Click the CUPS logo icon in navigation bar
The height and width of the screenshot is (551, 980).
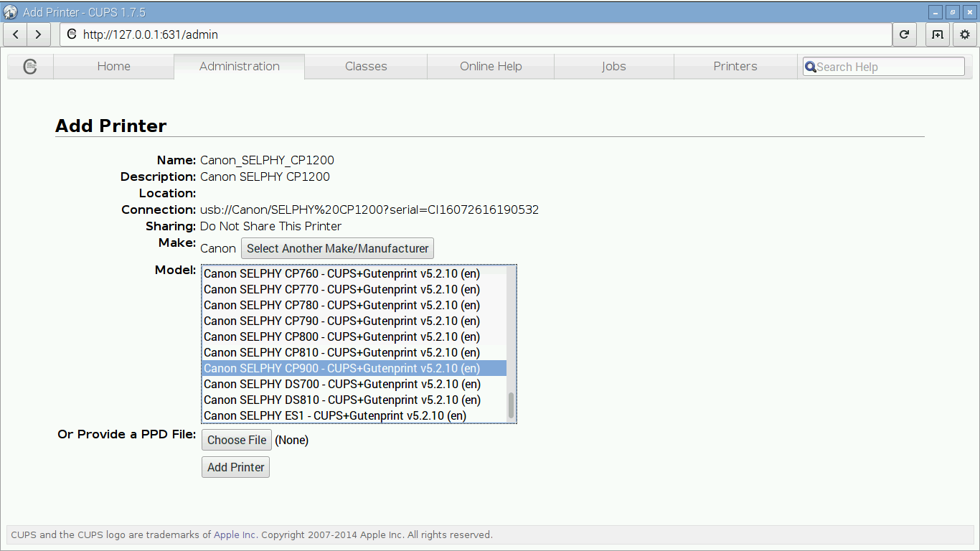[x=30, y=66]
